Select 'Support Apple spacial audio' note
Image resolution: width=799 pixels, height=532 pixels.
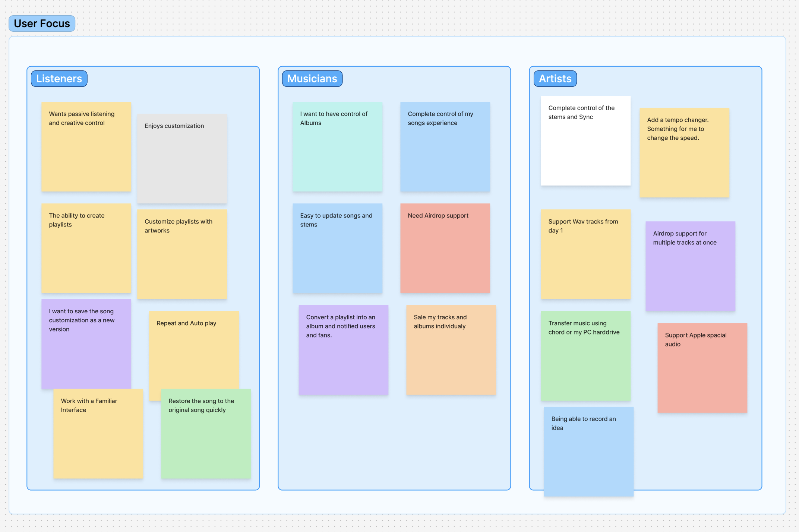click(702, 368)
